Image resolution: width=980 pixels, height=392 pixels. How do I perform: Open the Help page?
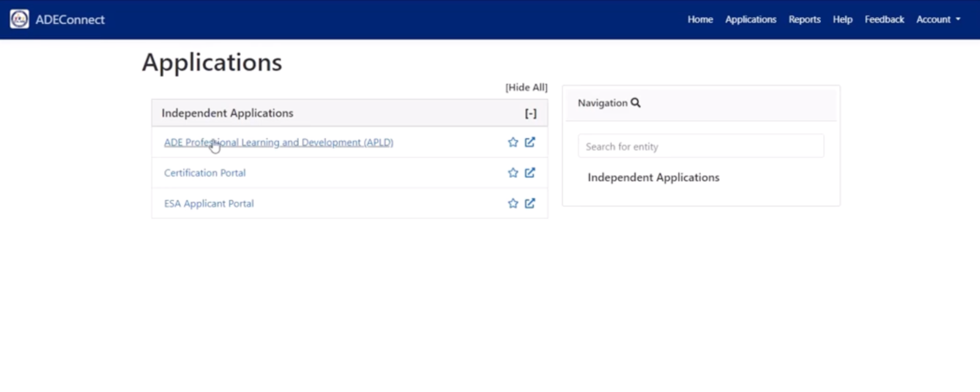coord(842,20)
